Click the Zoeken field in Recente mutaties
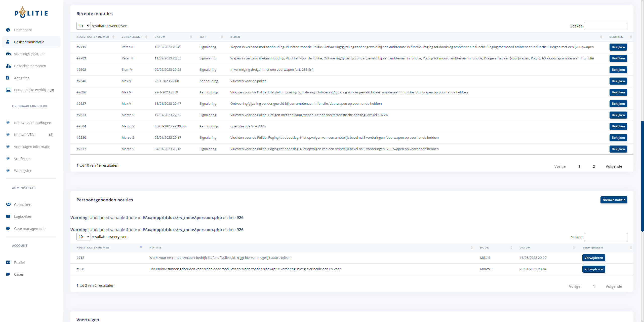Screen dimensions: 644x322 pos(606,26)
